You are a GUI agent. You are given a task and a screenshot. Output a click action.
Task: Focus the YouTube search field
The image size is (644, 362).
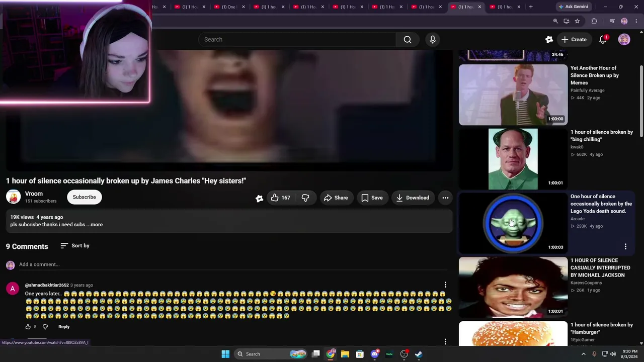coord(297,40)
